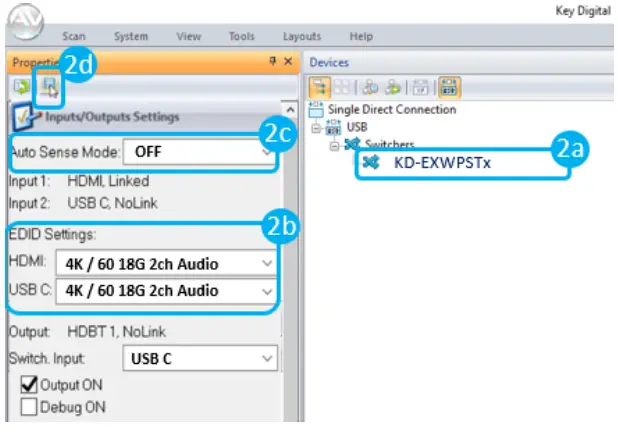Open the Help menu
This screenshot has width=618, height=433.
pyautogui.click(x=361, y=36)
